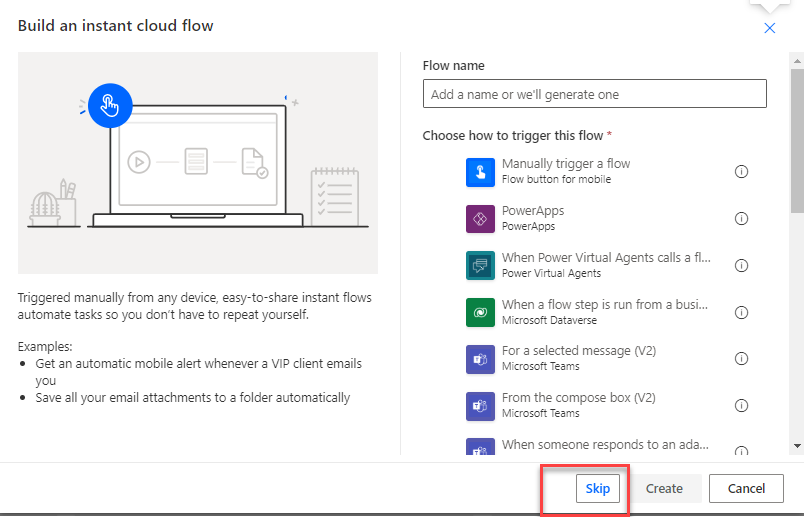Click the 'Build an instant cloud flow' title
Image resolution: width=804 pixels, height=517 pixels.
click(115, 26)
